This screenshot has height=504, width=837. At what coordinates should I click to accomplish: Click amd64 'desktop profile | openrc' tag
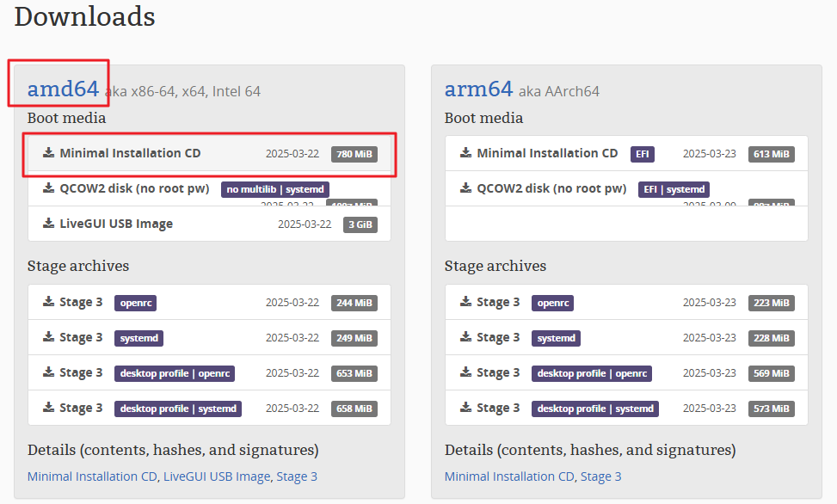(175, 373)
